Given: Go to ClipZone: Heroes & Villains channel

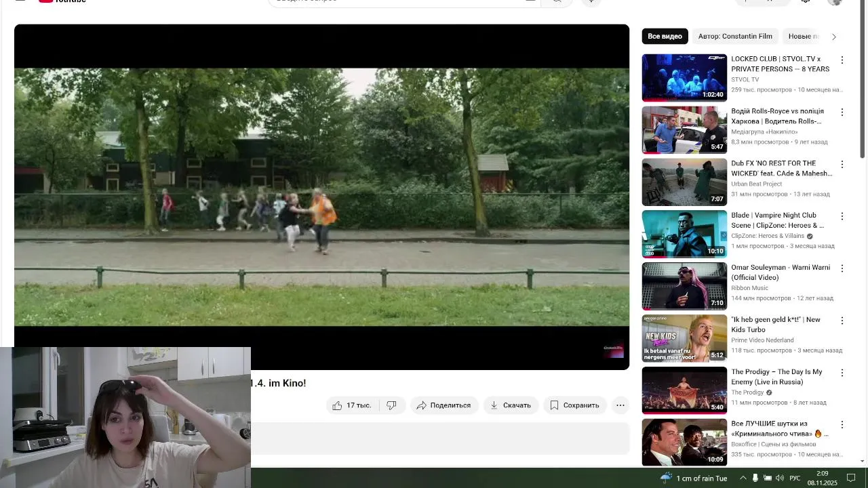Looking at the screenshot, I should (768, 236).
